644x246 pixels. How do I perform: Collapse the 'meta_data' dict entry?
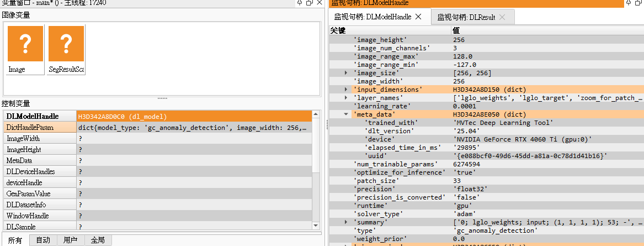pyautogui.click(x=346, y=114)
